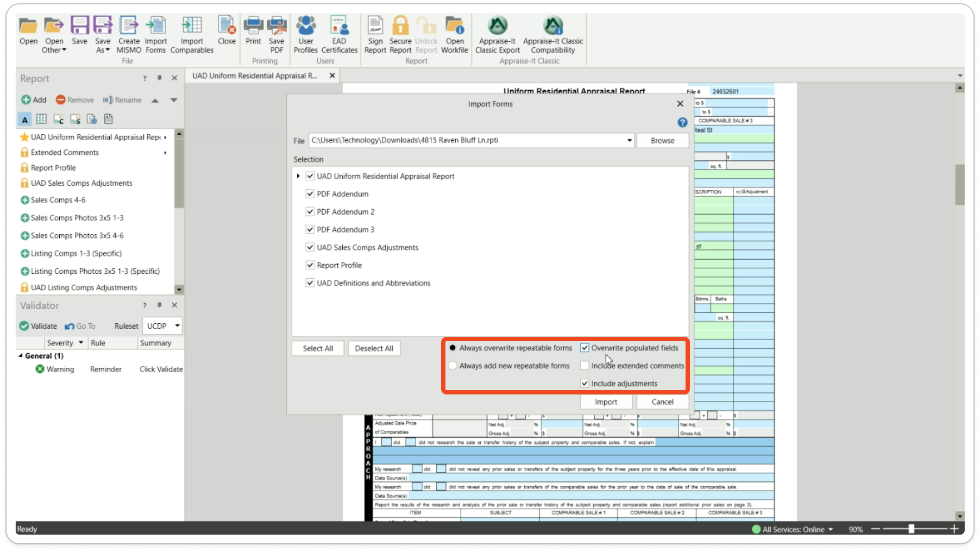The height and width of the screenshot is (552, 980).
Task: Click the Open folder icon in ribbon
Action: coord(28,26)
